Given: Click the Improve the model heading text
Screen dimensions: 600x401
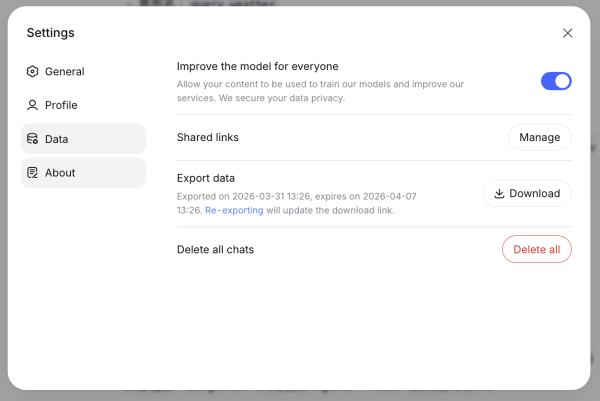Looking at the screenshot, I should pyautogui.click(x=258, y=66).
